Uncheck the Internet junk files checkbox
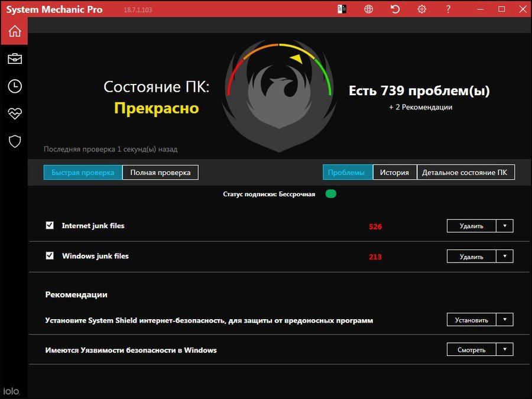This screenshot has height=399, width=532. (50, 225)
